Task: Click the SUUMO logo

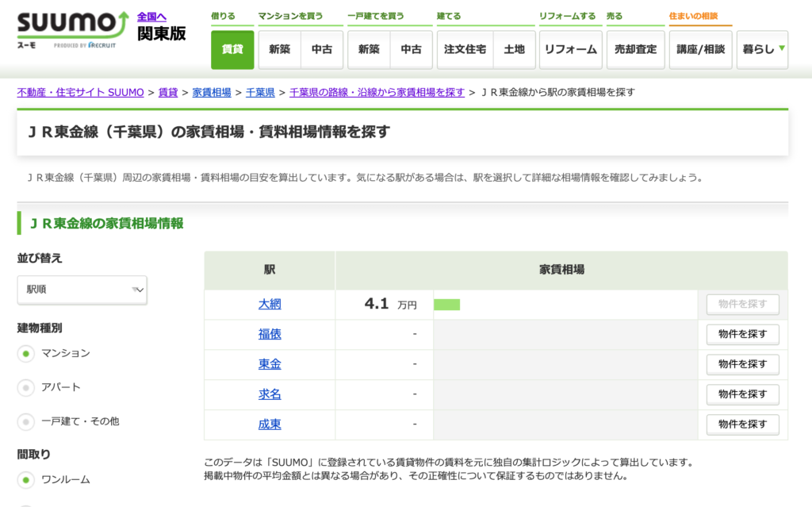Action: tap(72, 29)
